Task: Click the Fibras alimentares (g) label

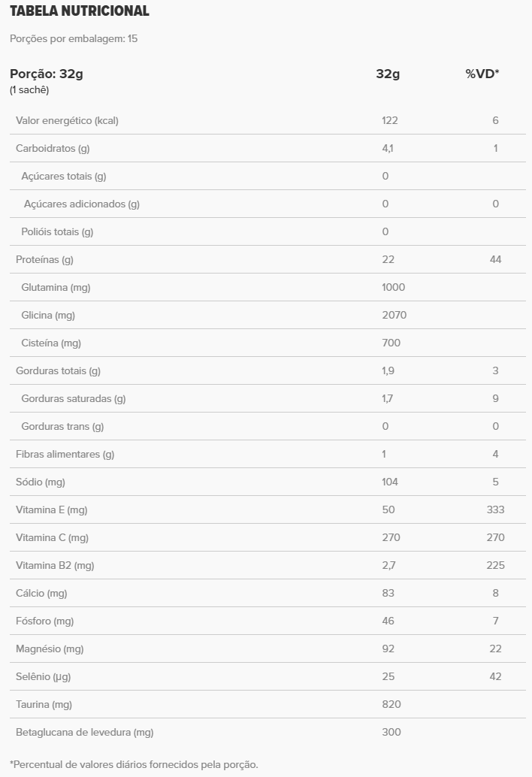Action: tap(65, 454)
